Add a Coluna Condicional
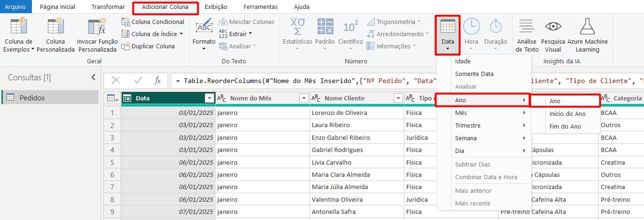 point(153,22)
